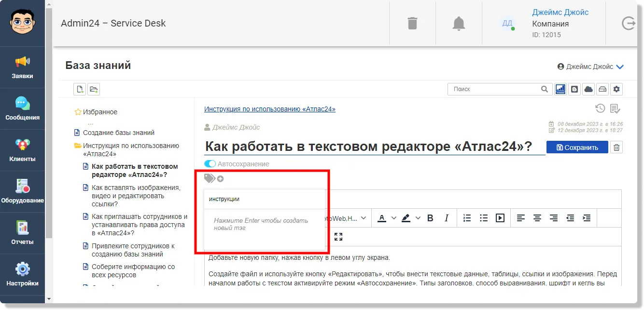Image resolution: width=644 pixels, height=310 pixels.
Task: Insert video with the play icon
Action: point(500,218)
